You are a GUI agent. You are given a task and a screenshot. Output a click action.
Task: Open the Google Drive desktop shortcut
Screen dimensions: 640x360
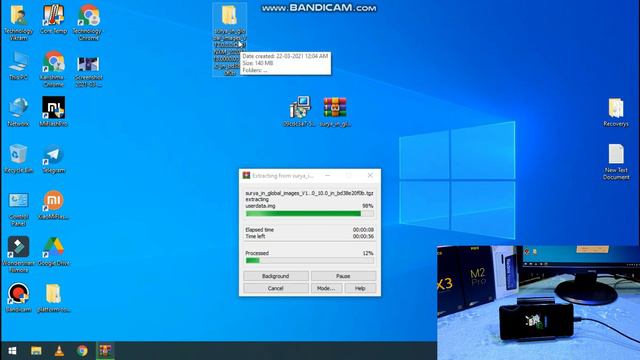(53, 251)
